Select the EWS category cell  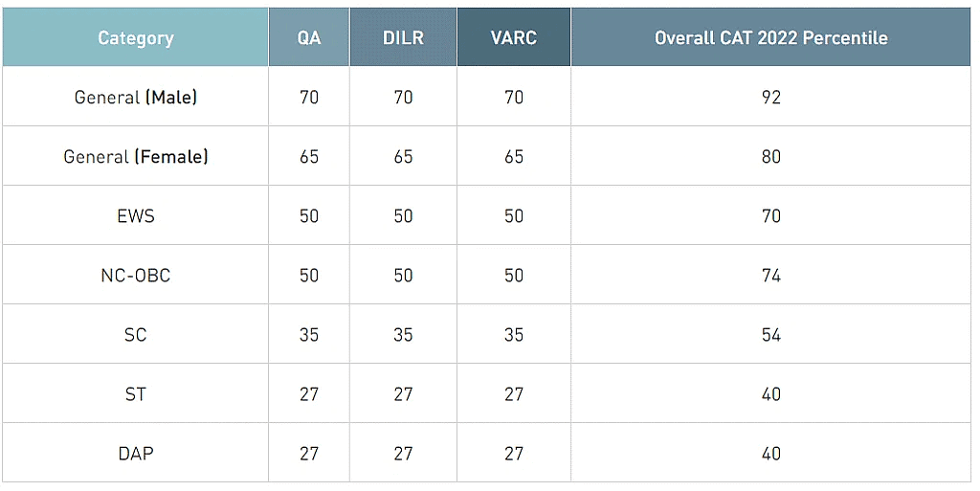point(136,215)
